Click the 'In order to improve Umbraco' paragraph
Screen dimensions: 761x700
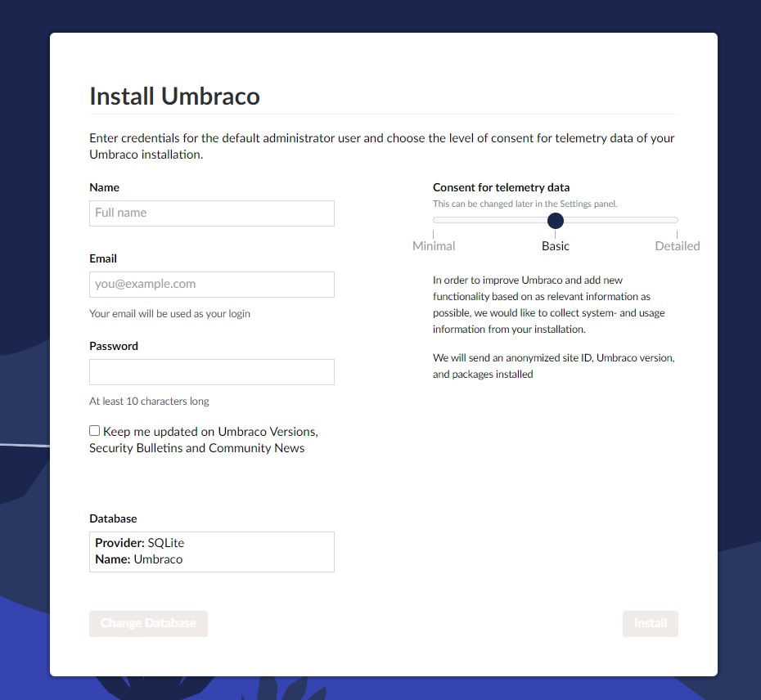click(549, 305)
